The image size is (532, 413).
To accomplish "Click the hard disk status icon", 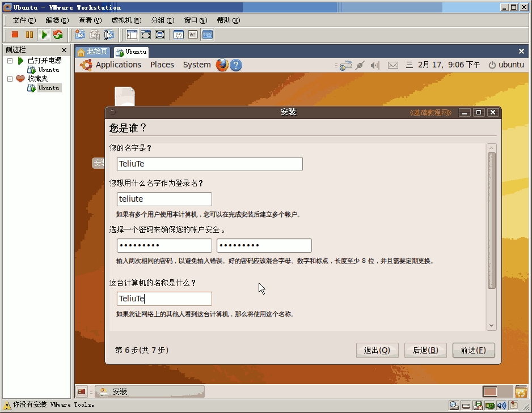I will click(x=466, y=406).
